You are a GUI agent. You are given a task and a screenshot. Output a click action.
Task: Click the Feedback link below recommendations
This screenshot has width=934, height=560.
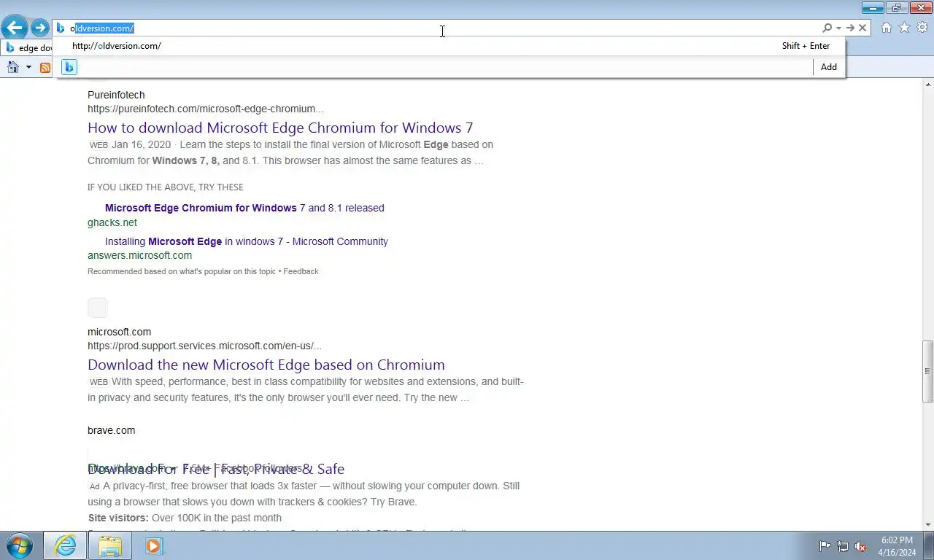pyautogui.click(x=301, y=271)
